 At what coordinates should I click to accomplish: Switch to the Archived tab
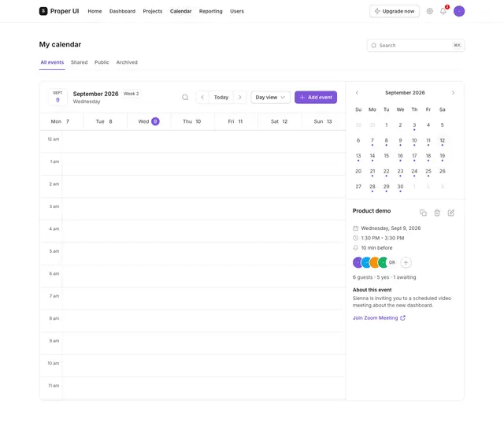(127, 62)
